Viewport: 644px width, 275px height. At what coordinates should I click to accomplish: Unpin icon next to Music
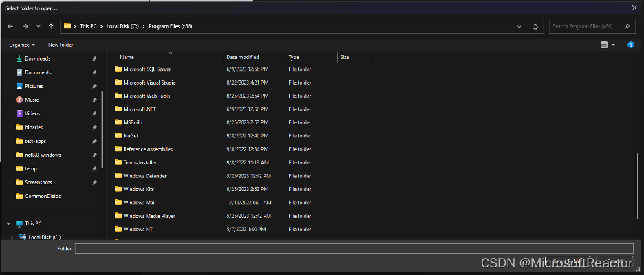[x=94, y=100]
